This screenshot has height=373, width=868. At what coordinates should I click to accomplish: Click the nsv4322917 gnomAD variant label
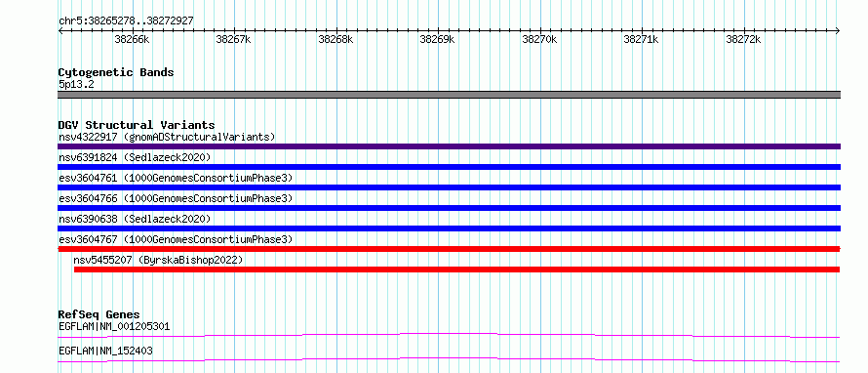(167, 137)
